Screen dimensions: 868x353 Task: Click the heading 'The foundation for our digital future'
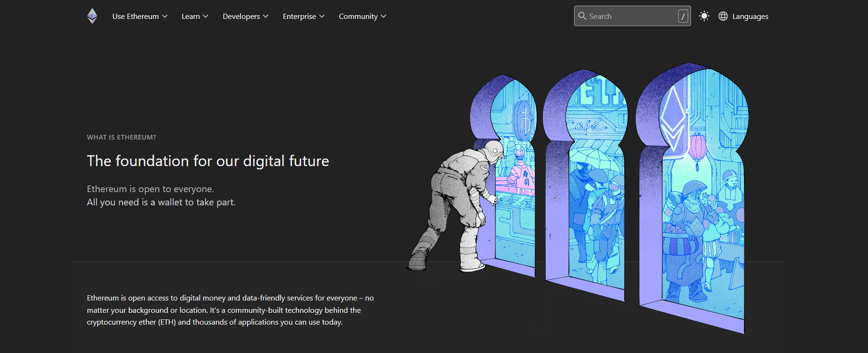click(208, 161)
